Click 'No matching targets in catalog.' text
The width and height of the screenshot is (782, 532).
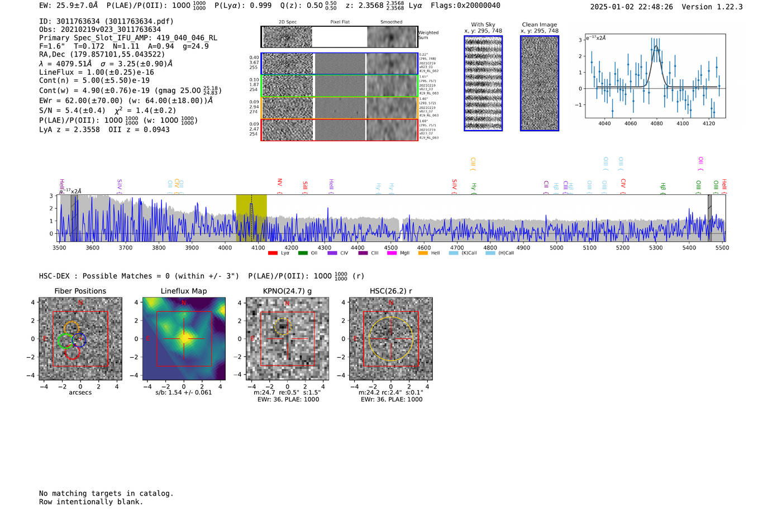(106, 493)
